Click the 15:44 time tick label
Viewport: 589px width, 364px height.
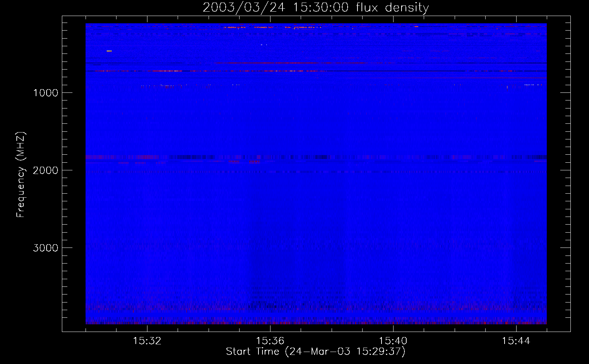point(516,341)
